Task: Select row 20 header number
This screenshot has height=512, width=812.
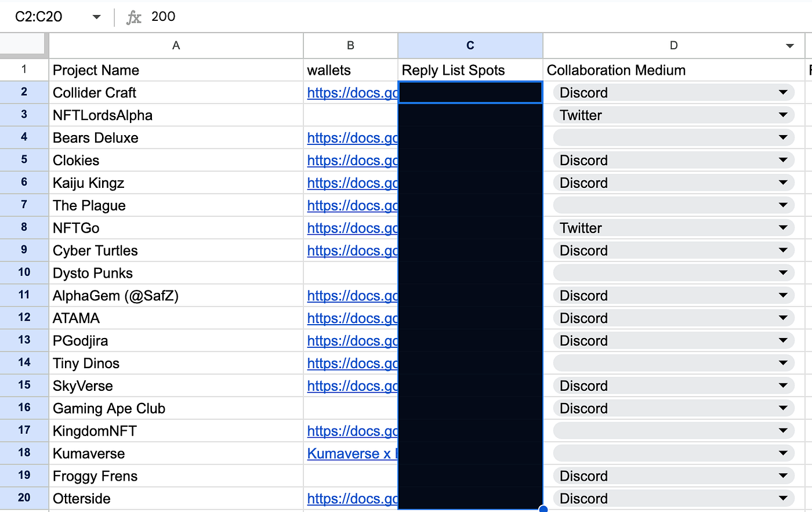Action: tap(24, 498)
